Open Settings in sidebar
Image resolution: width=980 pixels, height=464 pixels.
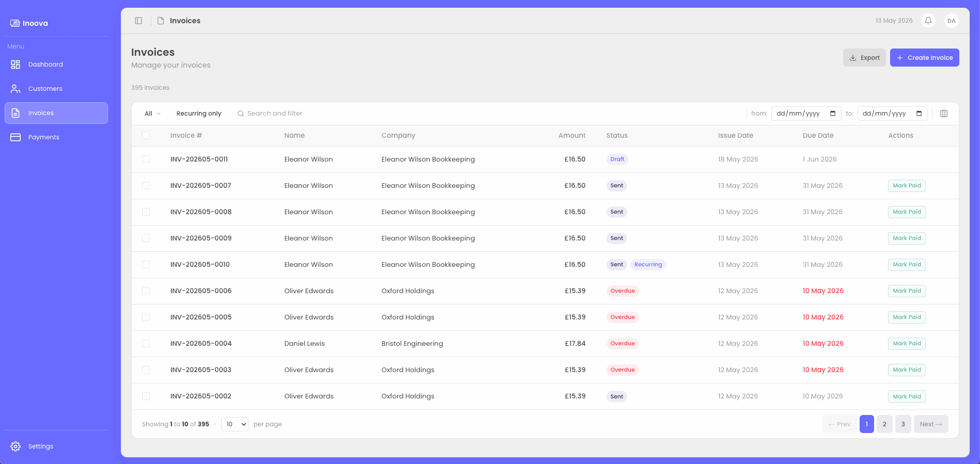tap(56, 446)
